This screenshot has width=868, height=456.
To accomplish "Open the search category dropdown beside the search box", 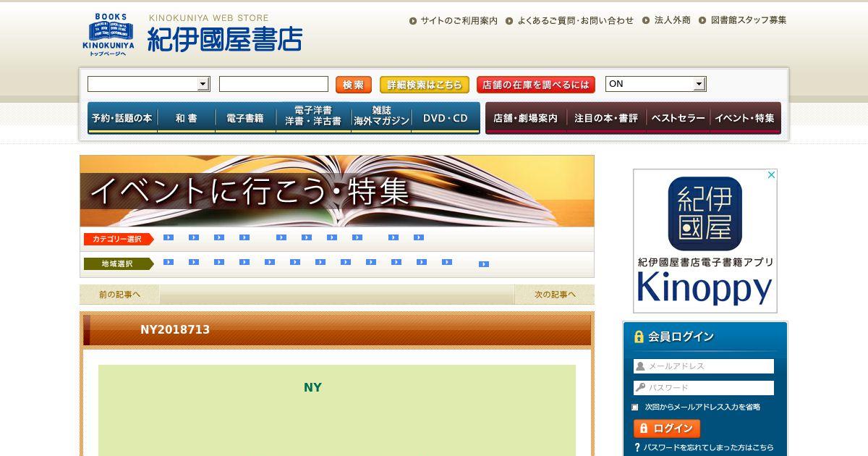I will [148, 84].
